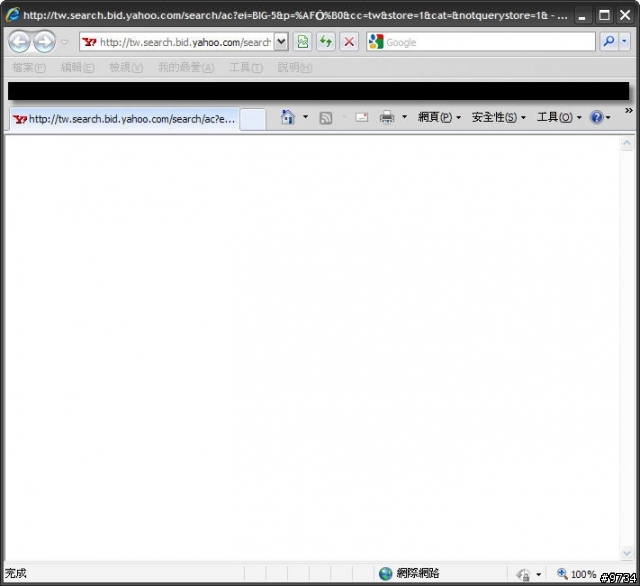
Task: Click the RSS feeds icon
Action: (325, 118)
